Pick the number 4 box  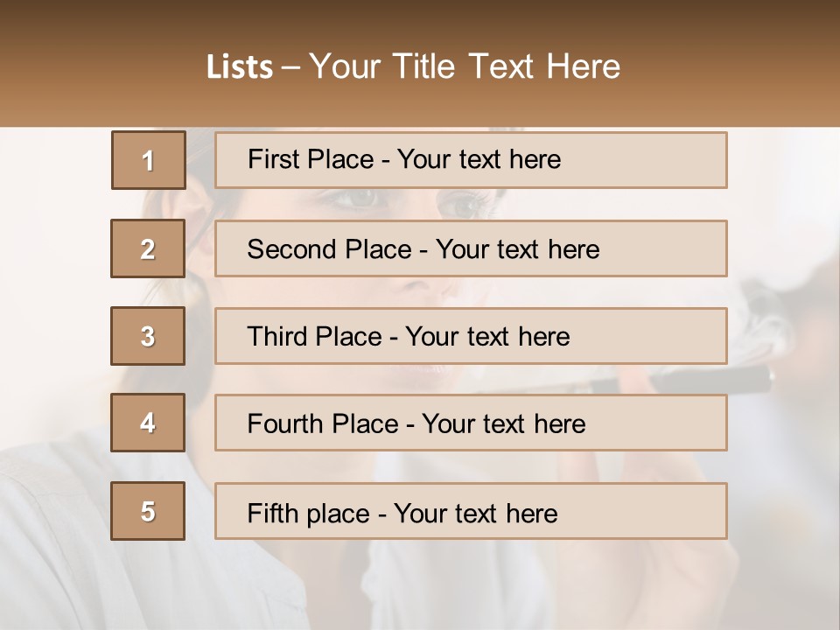(x=148, y=423)
